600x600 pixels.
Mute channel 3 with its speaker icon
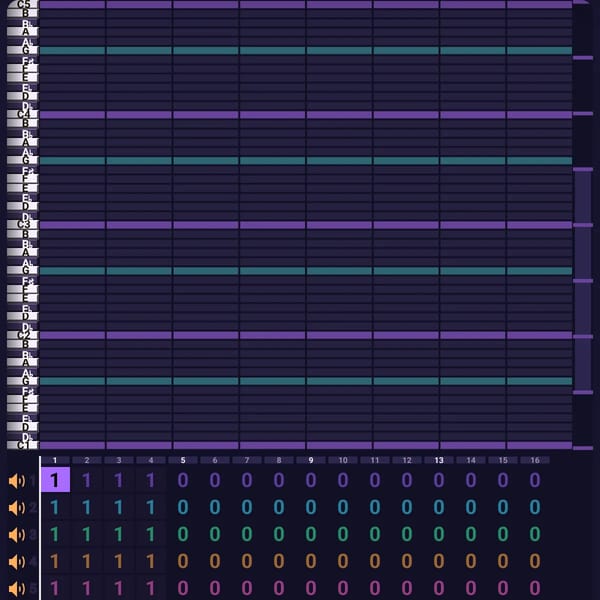coord(17,535)
